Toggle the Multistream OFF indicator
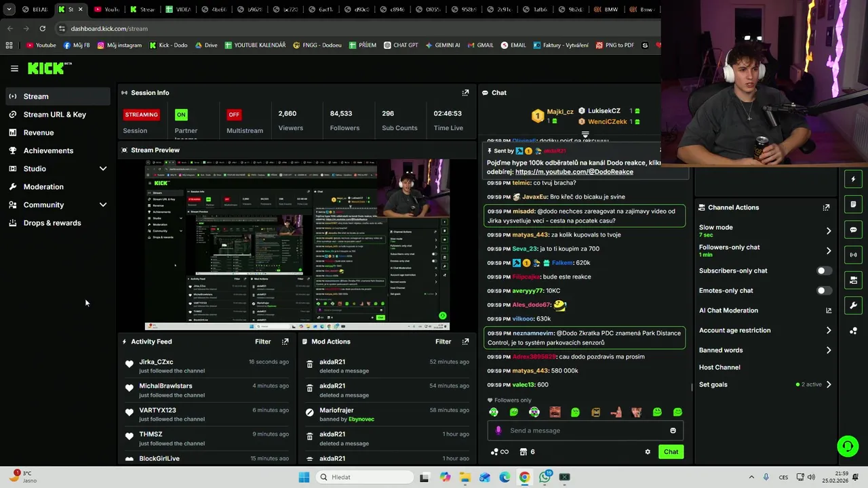The image size is (868, 488). (x=234, y=115)
